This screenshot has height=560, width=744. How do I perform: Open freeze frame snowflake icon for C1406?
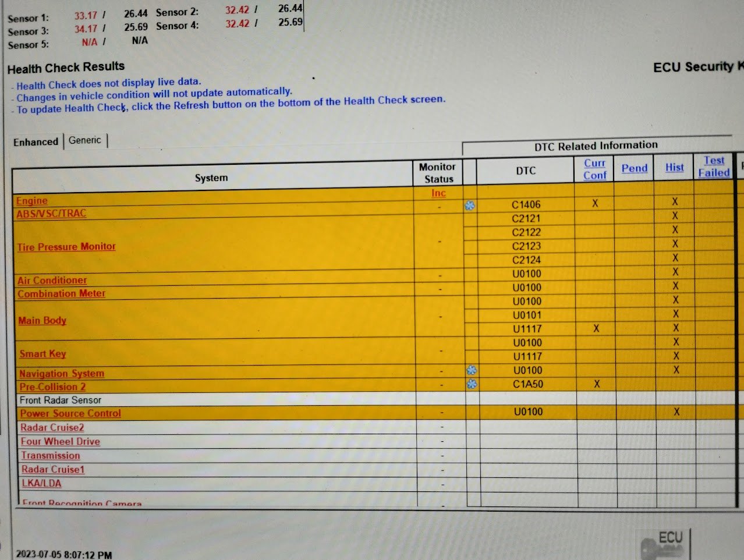pyautogui.click(x=470, y=205)
